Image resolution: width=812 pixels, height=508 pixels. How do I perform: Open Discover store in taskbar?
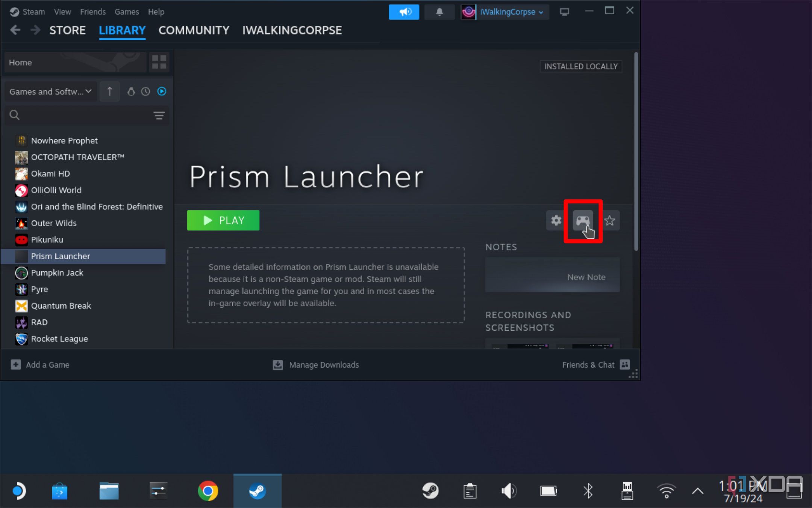coord(59,491)
